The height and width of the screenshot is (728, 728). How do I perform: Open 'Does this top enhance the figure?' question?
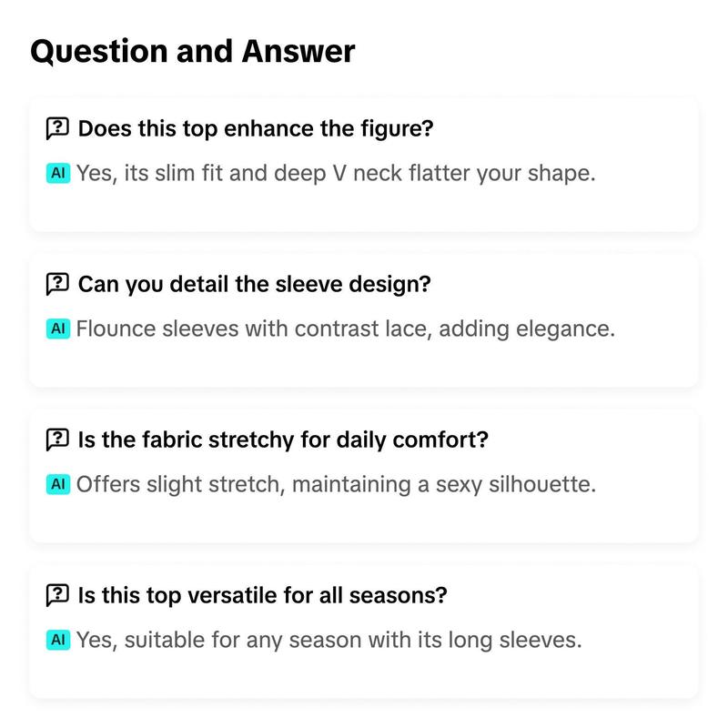pyautogui.click(x=256, y=128)
